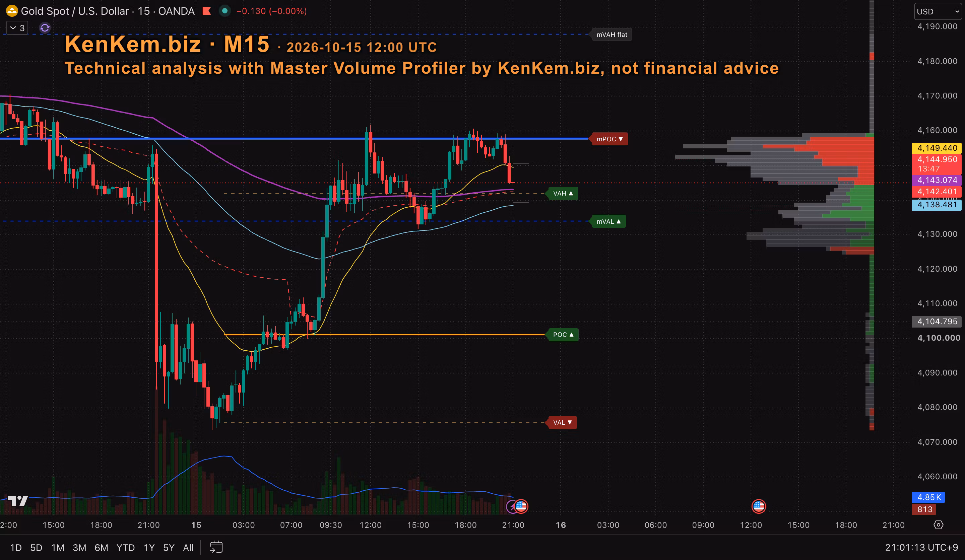Viewport: 965px width, 560px height.
Task: Open the USD currency dropdown
Action: click(x=938, y=11)
